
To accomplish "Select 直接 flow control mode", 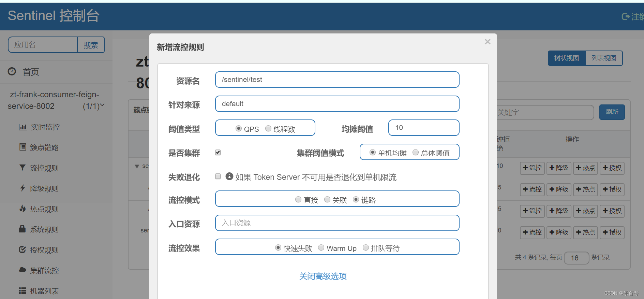I will tap(298, 199).
